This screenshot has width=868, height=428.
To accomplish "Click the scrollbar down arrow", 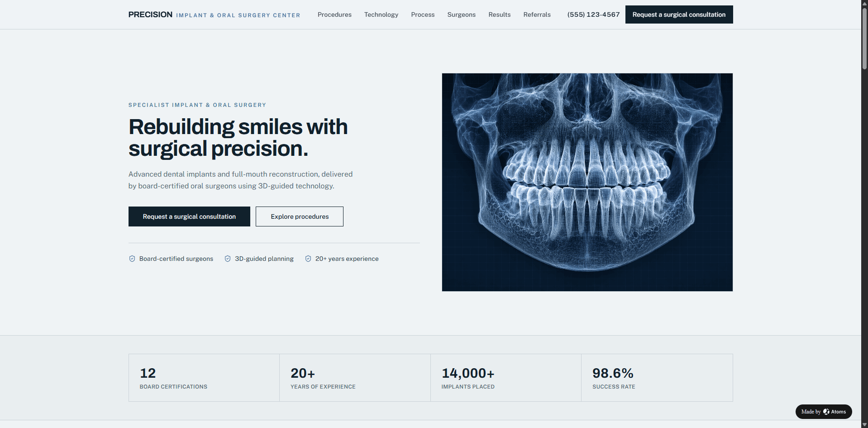I will (864, 424).
